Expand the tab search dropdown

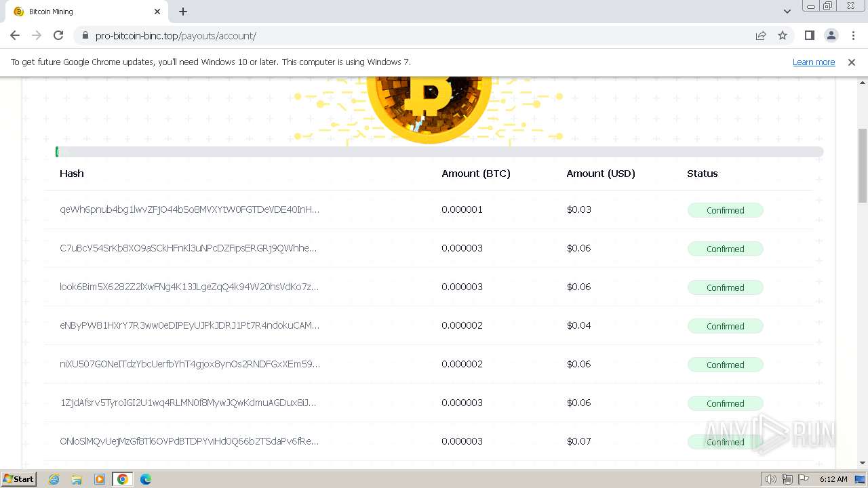(787, 12)
